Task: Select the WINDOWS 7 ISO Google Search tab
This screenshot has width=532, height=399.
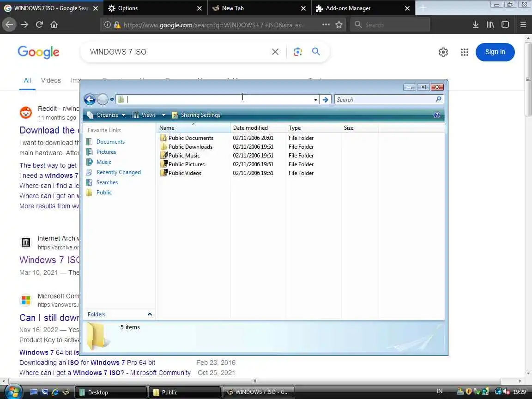Action: 51,8
